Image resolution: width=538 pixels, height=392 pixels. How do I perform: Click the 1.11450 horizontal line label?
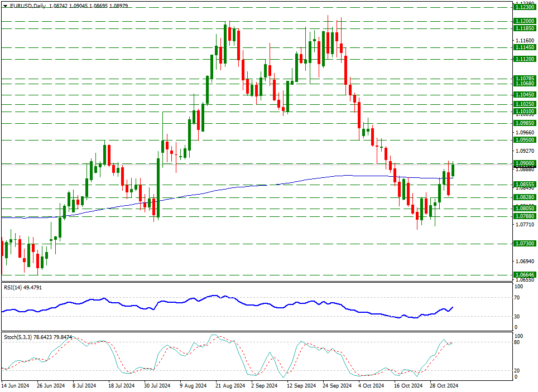pyautogui.click(x=525, y=47)
